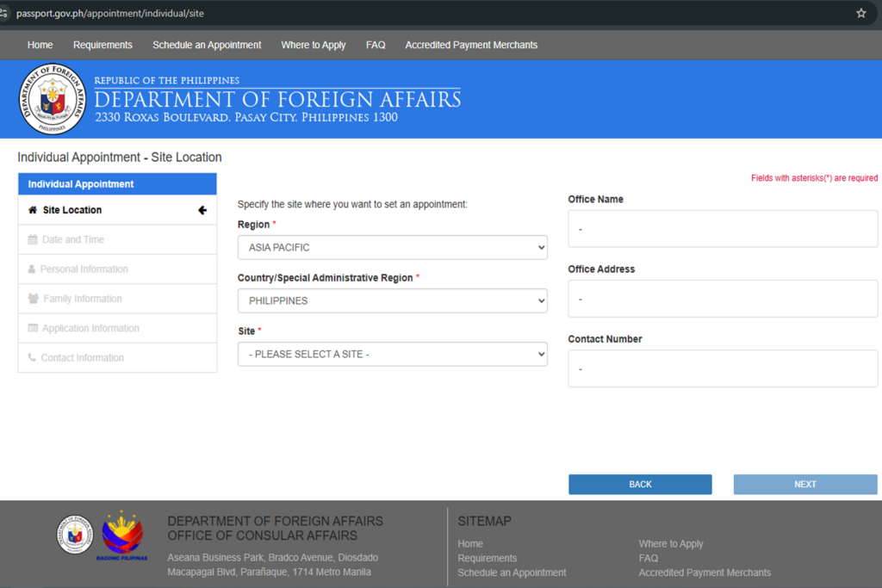Select the Date and Time step

(x=117, y=239)
